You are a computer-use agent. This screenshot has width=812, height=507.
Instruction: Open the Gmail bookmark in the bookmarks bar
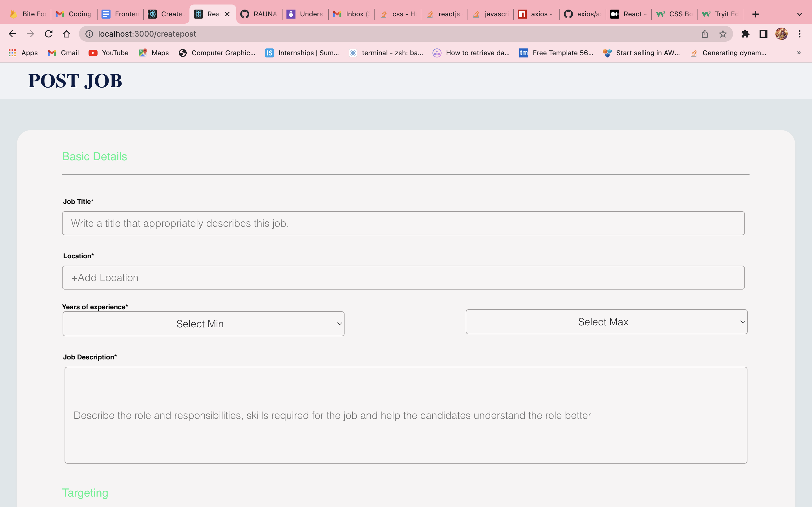(x=63, y=53)
